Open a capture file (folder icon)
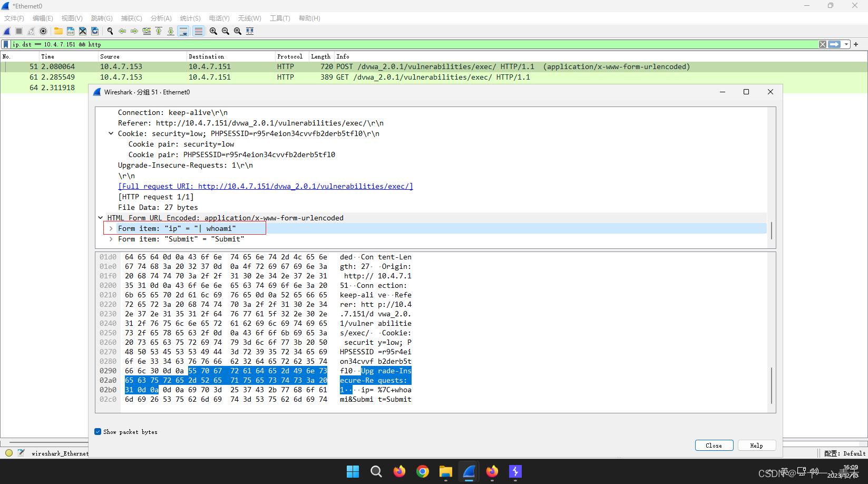The width and height of the screenshot is (868, 484). tap(58, 31)
